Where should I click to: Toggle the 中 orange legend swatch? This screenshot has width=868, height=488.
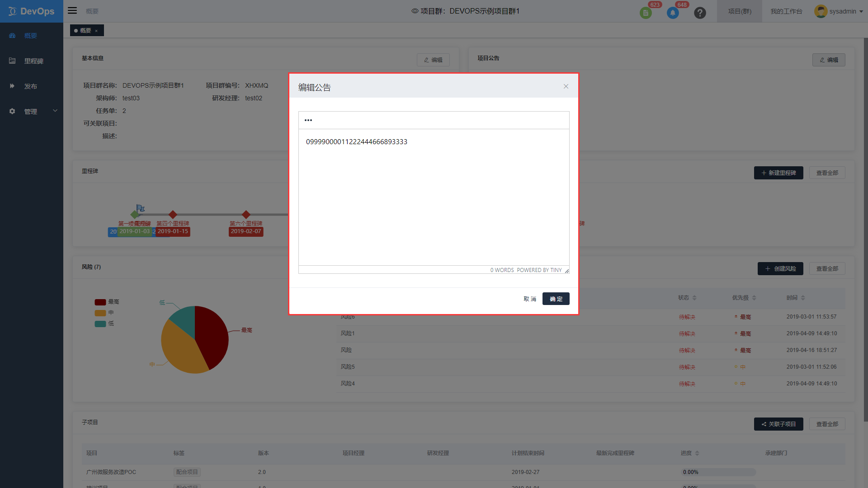pos(100,313)
